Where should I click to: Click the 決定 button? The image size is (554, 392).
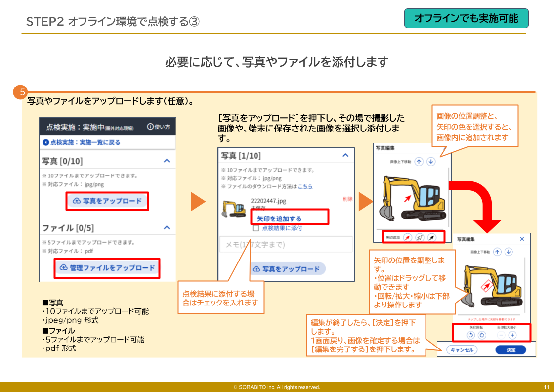pos(511,350)
